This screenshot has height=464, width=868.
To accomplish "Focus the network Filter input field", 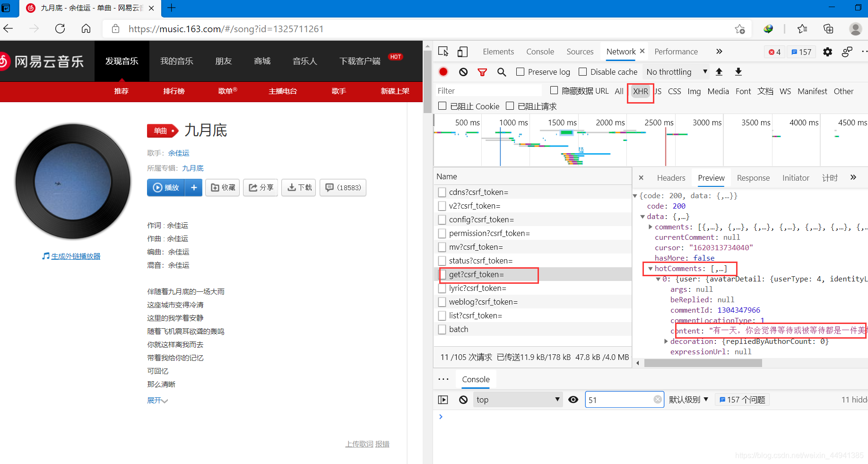I will pyautogui.click(x=488, y=91).
